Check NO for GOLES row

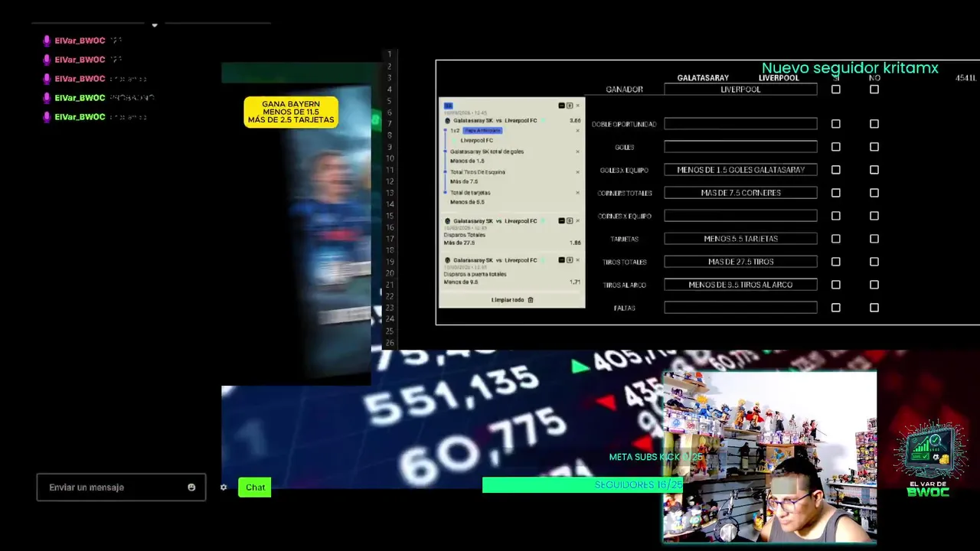point(874,147)
